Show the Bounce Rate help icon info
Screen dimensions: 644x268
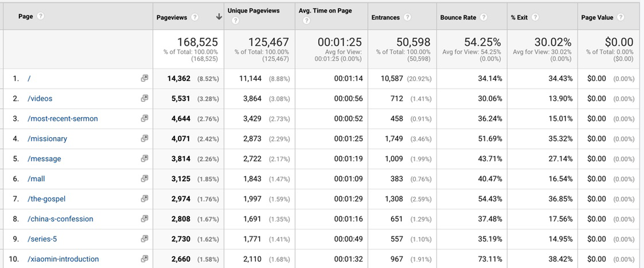[x=484, y=18]
